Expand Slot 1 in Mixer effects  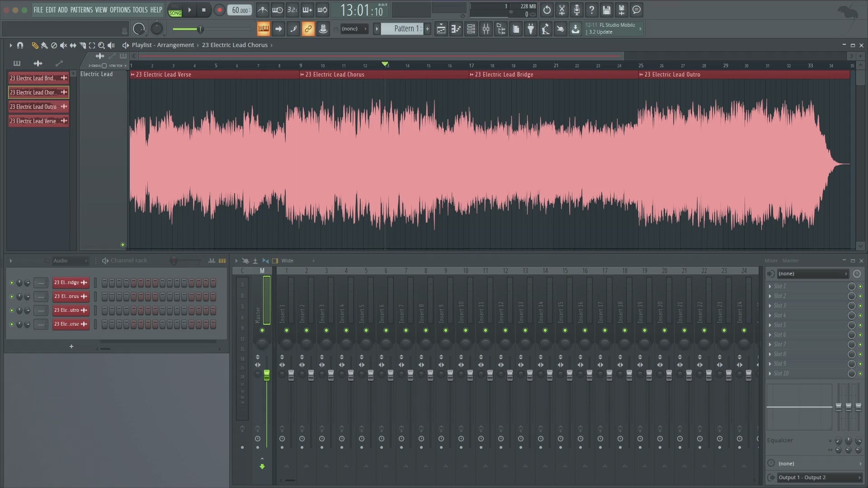coord(770,286)
